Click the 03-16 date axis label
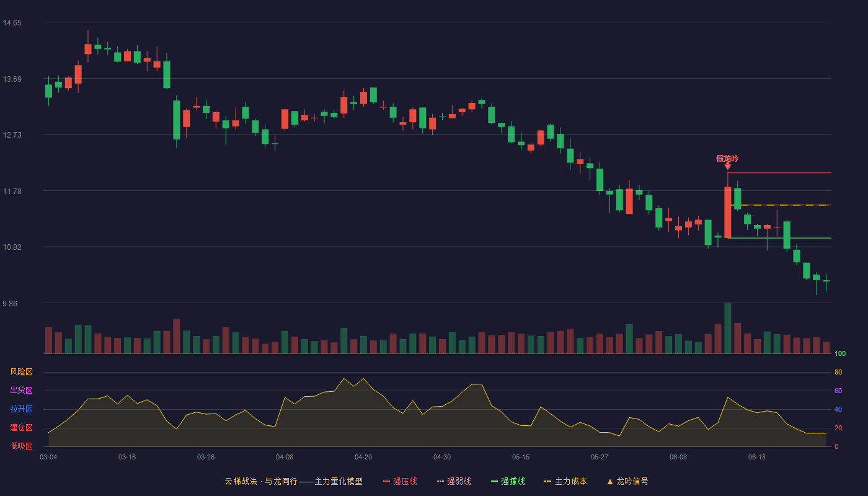The width and height of the screenshot is (868, 496). coord(127,457)
